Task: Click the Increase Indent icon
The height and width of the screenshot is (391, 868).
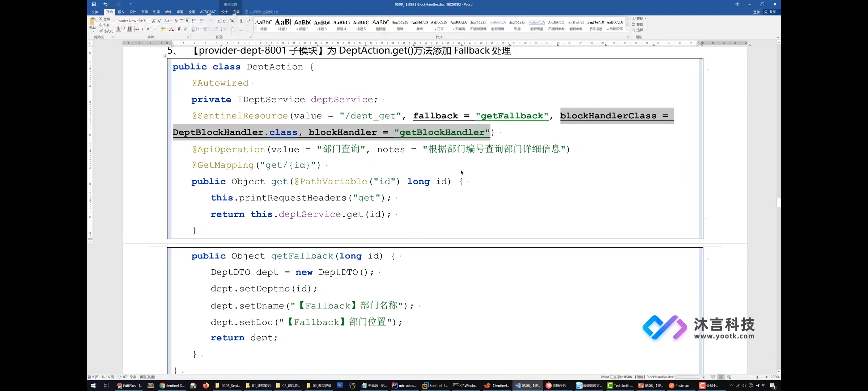Action: coord(225,21)
